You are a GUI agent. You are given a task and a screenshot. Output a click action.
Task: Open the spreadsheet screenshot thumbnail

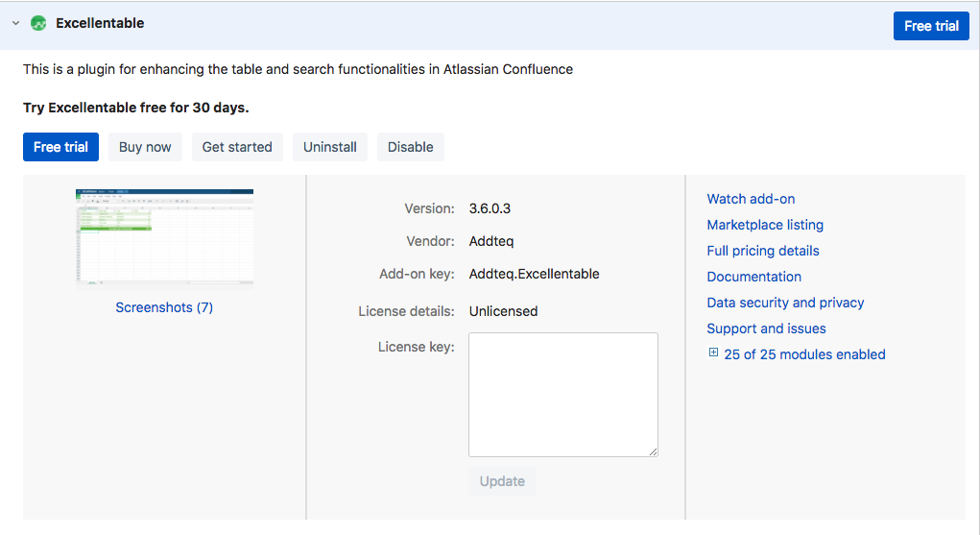pyautogui.click(x=164, y=238)
